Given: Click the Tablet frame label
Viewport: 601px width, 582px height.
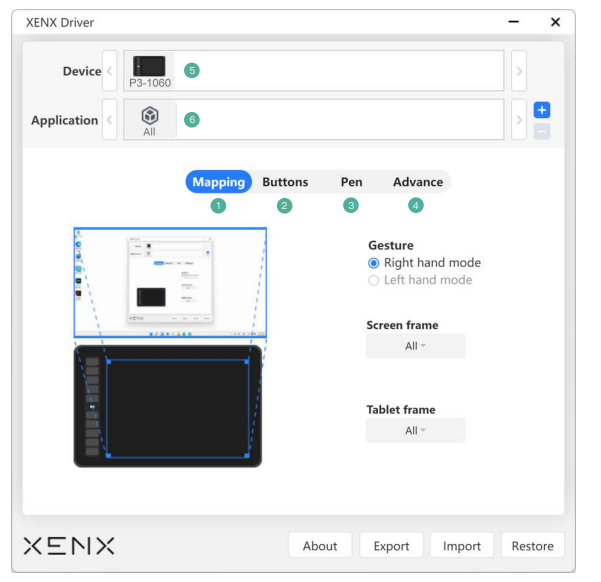Looking at the screenshot, I should 401,409.
